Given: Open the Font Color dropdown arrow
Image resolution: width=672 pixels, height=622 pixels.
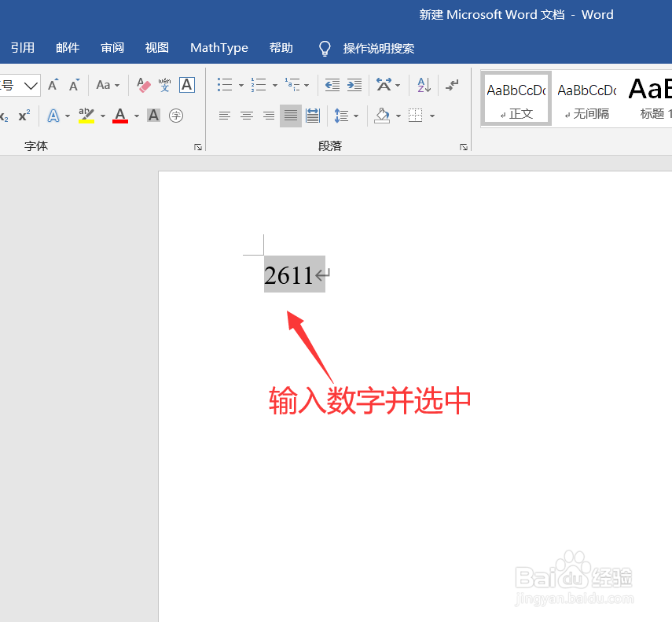Looking at the screenshot, I should point(135,116).
